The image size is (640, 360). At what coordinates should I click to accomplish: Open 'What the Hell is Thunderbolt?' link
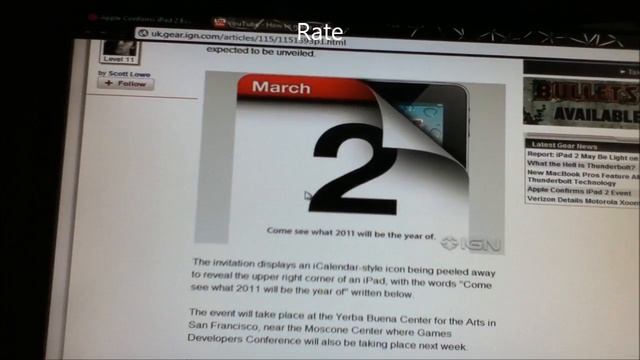581,165
